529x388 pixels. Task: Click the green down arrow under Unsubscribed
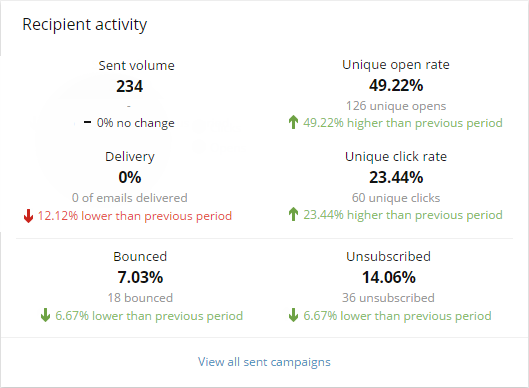click(294, 315)
